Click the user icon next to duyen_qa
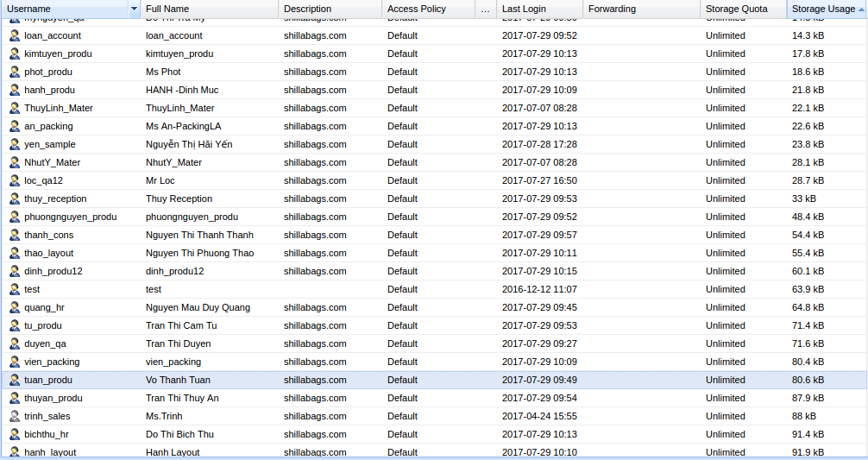This screenshot has width=868, height=460. pyautogui.click(x=15, y=343)
